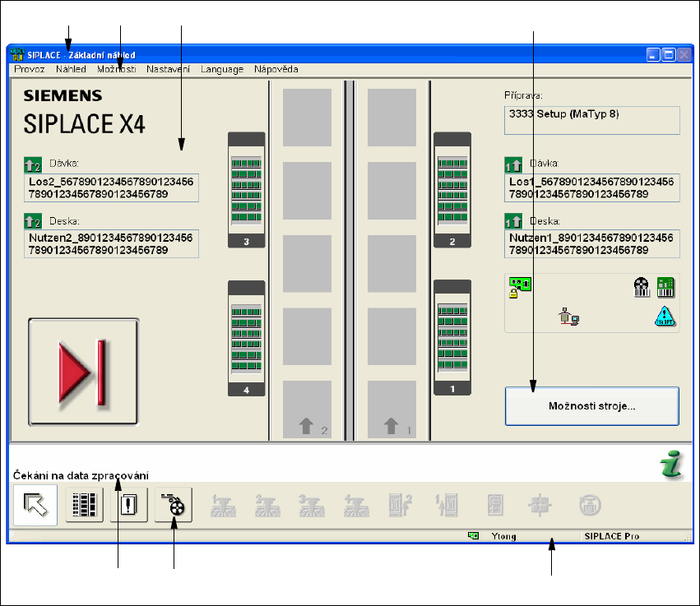
Task: Click the disabled placement head 4 icon
Action: (356, 506)
